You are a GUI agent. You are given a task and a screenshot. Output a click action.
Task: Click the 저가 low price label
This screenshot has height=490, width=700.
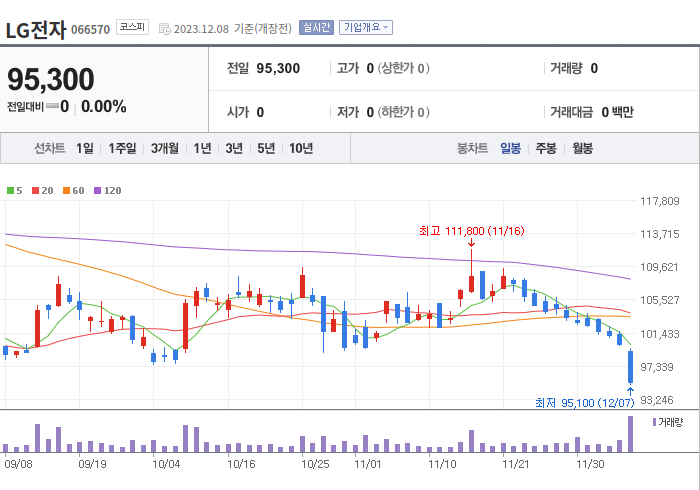click(348, 112)
